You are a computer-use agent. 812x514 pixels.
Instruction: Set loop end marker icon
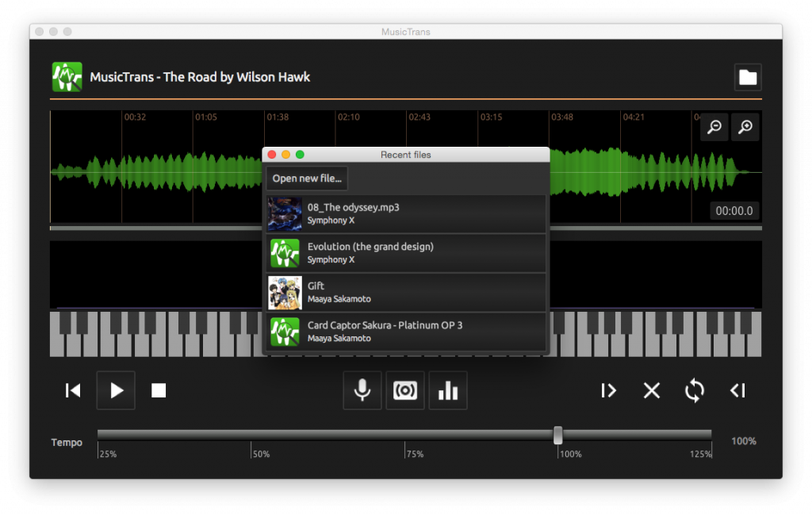point(737,390)
